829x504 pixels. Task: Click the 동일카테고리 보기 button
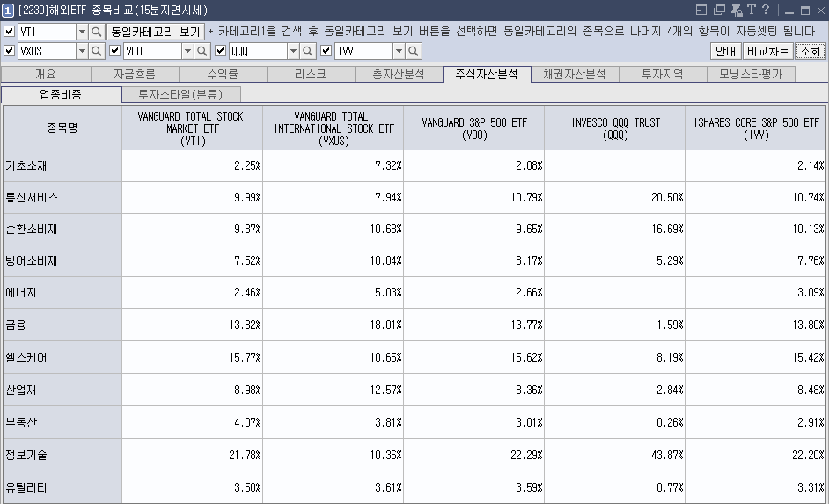pos(156,32)
